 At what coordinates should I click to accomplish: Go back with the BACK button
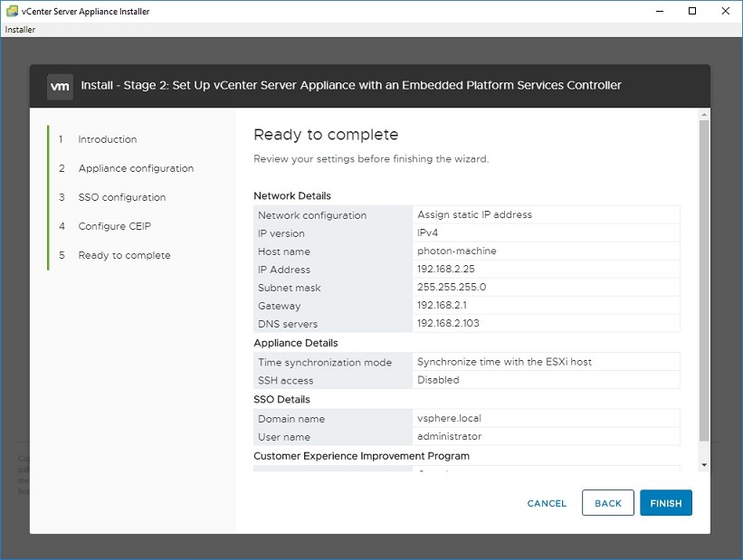[607, 503]
